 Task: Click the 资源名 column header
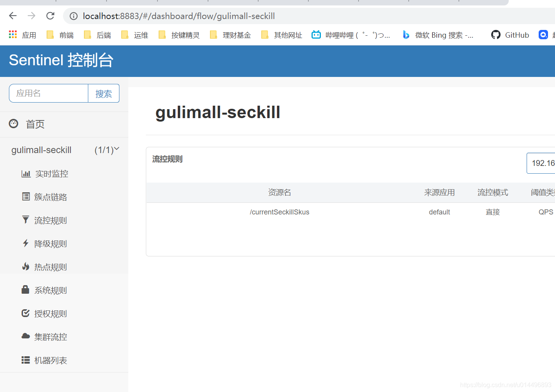(280, 192)
